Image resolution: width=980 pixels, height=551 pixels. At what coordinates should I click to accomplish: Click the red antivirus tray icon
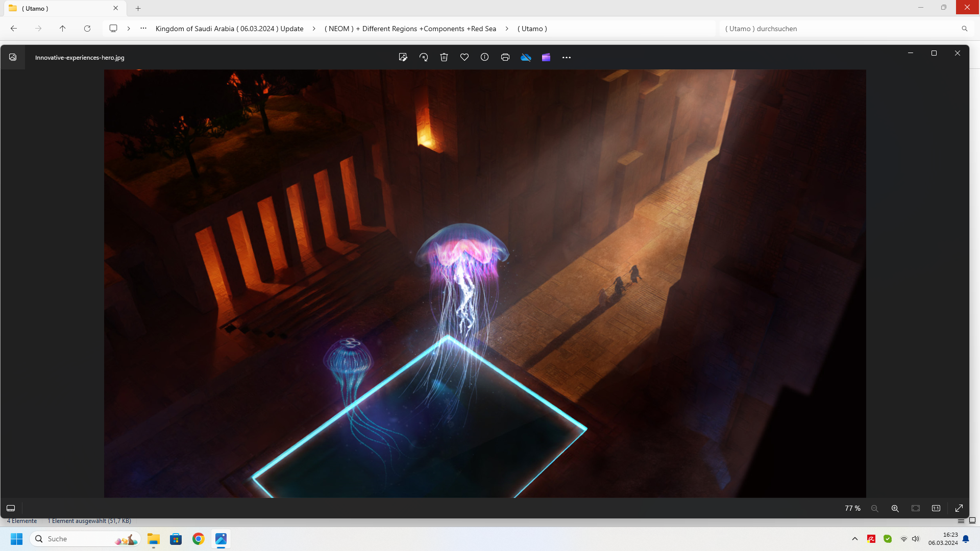[x=871, y=539]
